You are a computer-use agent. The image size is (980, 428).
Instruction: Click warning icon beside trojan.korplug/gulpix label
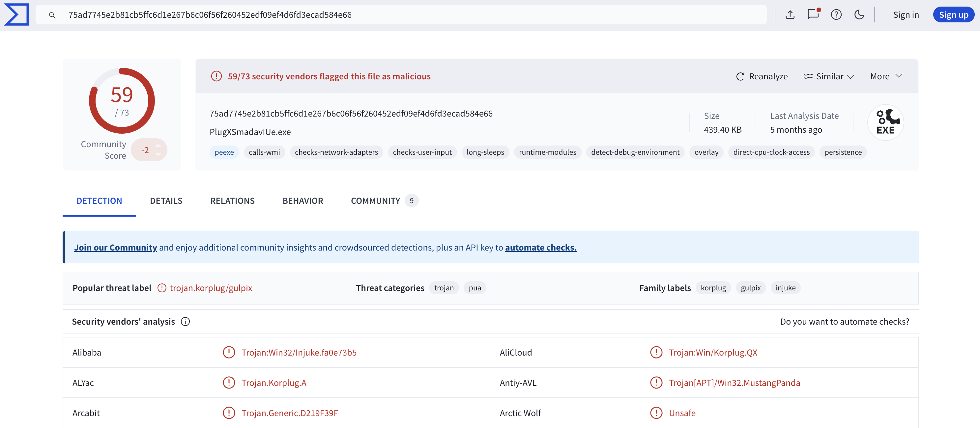pos(162,288)
